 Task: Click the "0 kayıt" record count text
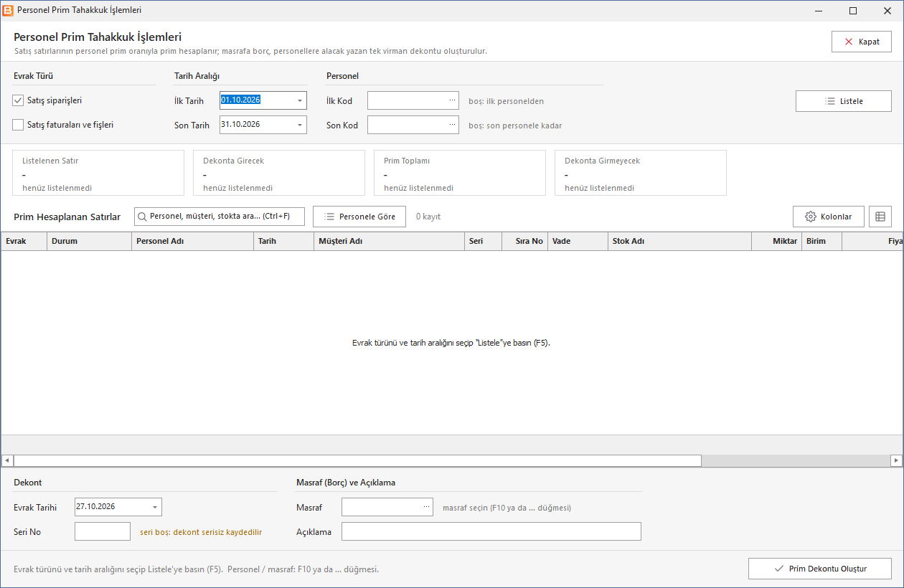pos(428,217)
